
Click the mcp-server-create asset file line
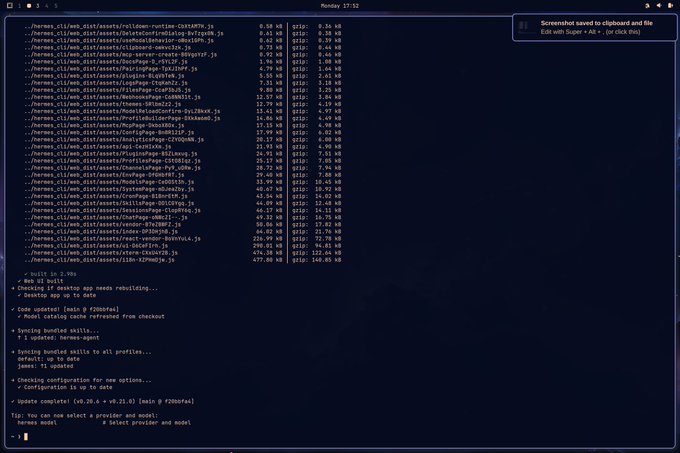point(121,55)
